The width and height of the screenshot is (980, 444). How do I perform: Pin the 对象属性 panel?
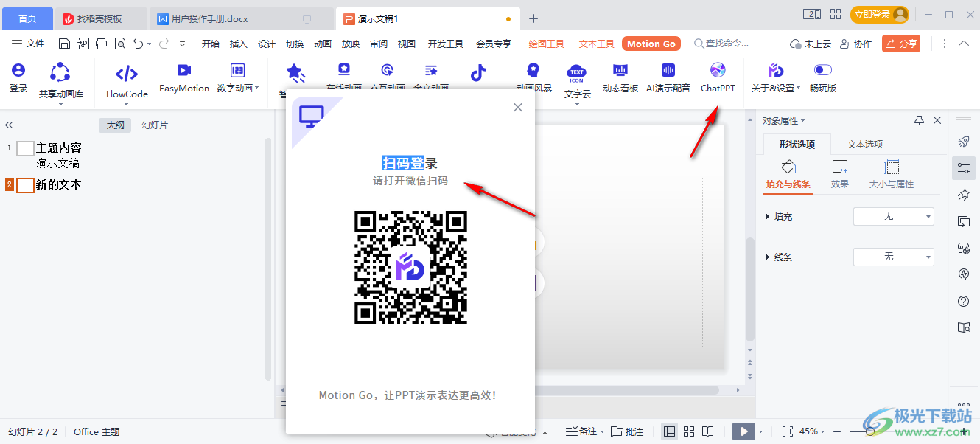(919, 120)
